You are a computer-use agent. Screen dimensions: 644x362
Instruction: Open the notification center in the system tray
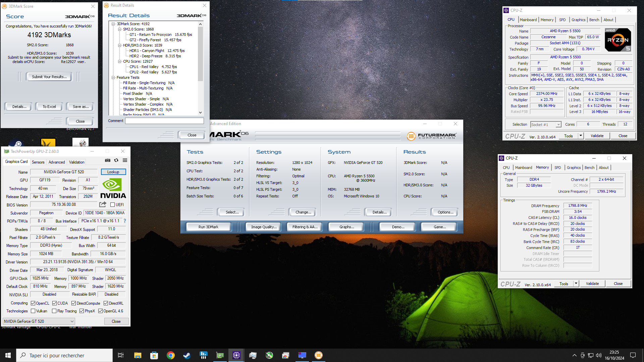pyautogui.click(x=633, y=355)
